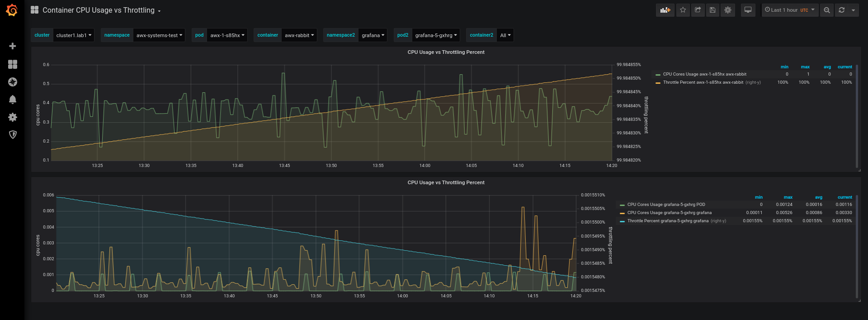Click the Add panel icon

[x=665, y=10]
